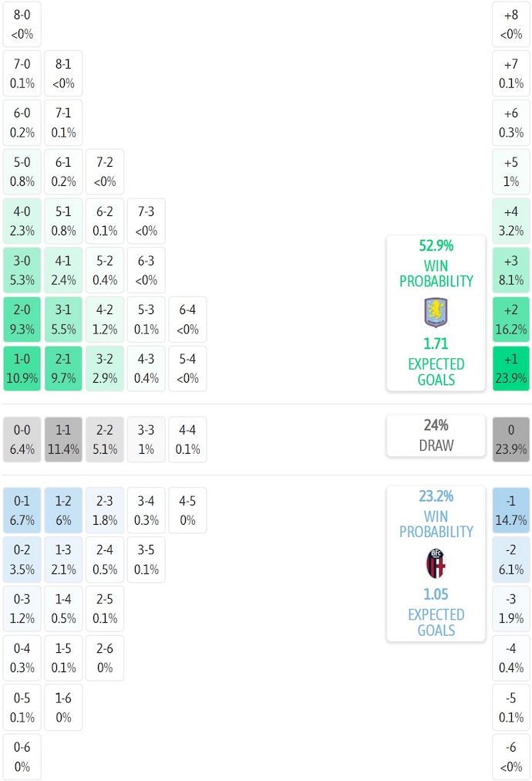
Task: Pick the 0-0 scoreline cell
Action: pos(22,440)
